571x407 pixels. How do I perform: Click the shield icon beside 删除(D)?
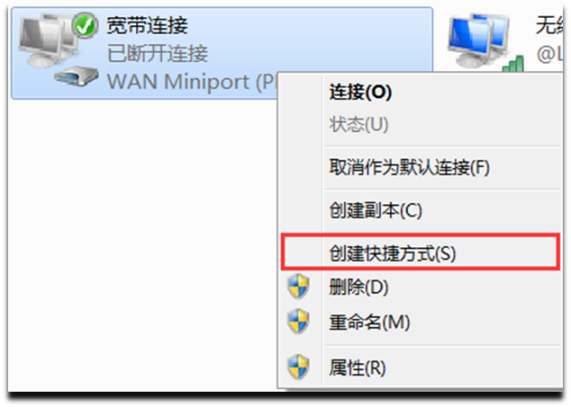(298, 287)
